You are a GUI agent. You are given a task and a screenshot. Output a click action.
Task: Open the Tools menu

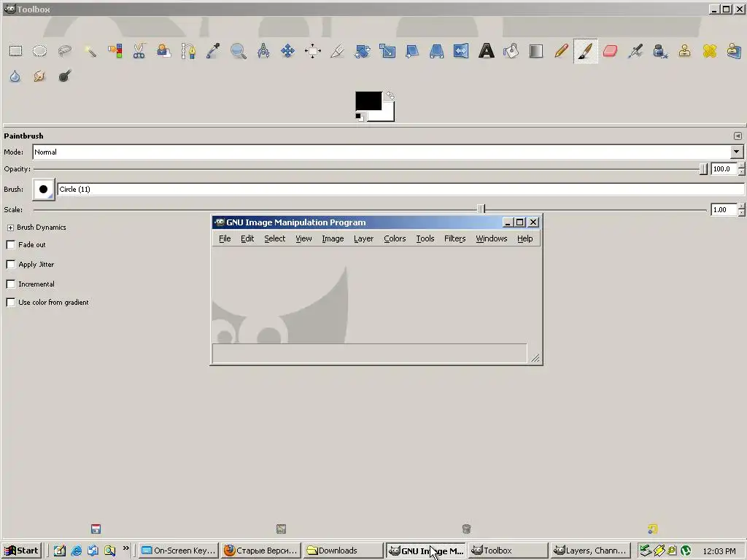tap(425, 238)
